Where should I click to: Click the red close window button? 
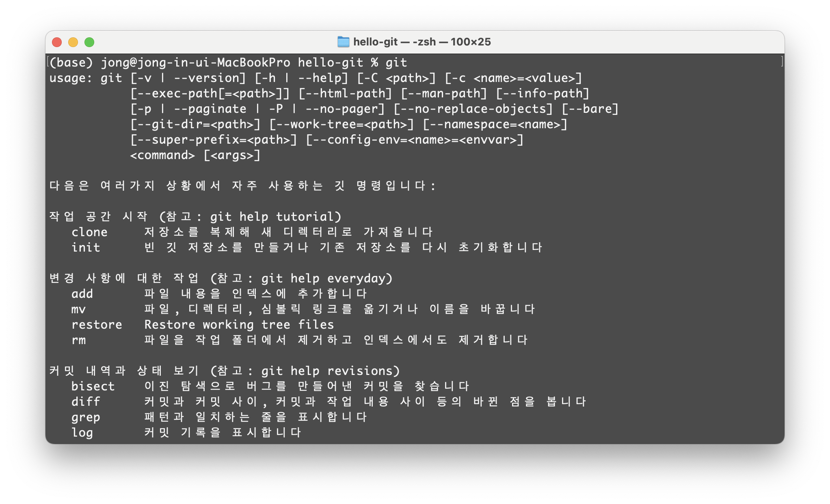(x=57, y=42)
